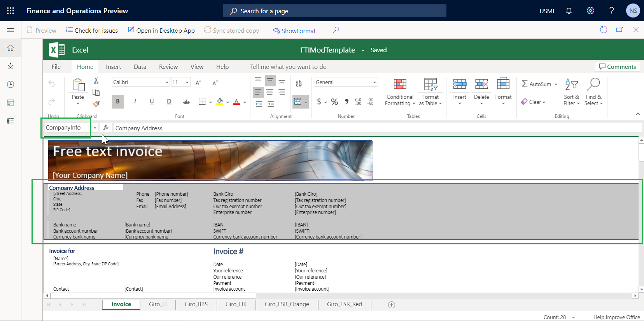Click Tell me what you want to do
This screenshot has height=321, width=644.
[288, 67]
